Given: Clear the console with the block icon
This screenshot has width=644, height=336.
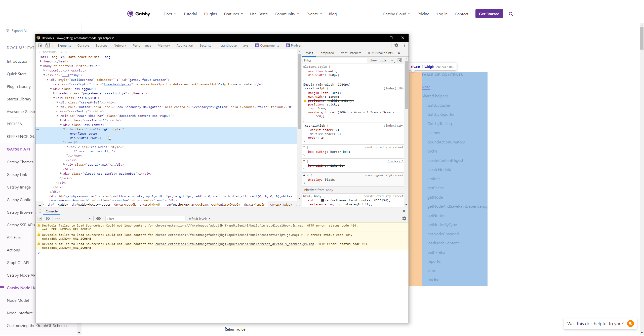Looking at the screenshot, I should (48, 218).
